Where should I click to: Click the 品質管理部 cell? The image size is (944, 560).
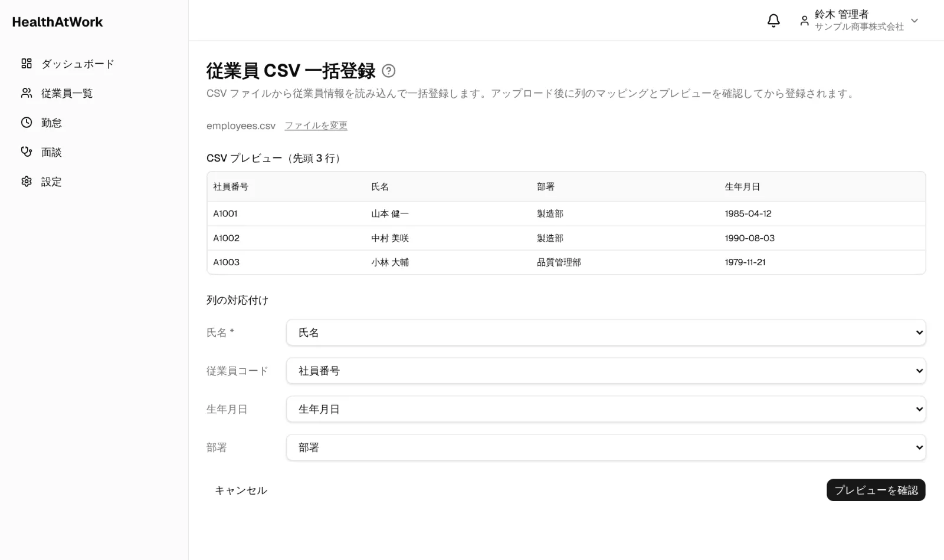[559, 262]
